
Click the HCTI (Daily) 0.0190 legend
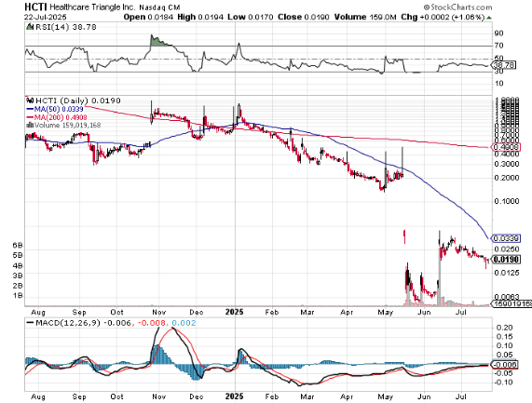tap(78, 101)
